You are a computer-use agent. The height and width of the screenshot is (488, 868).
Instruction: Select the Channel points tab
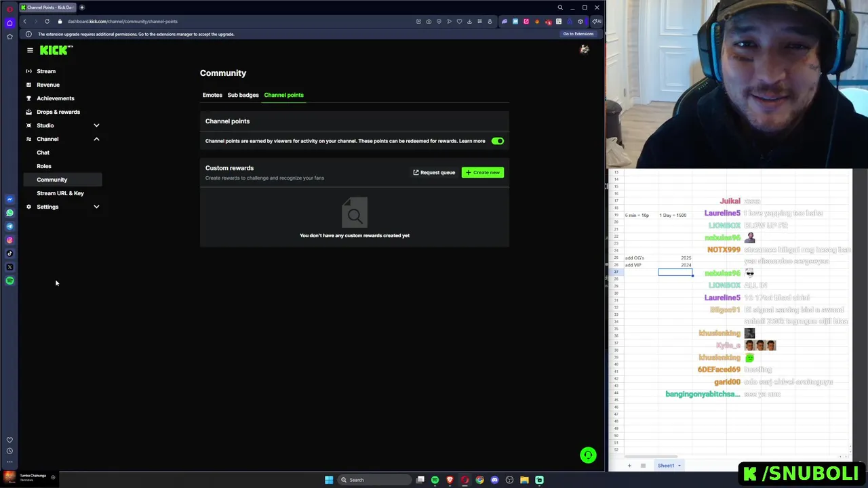pos(283,95)
